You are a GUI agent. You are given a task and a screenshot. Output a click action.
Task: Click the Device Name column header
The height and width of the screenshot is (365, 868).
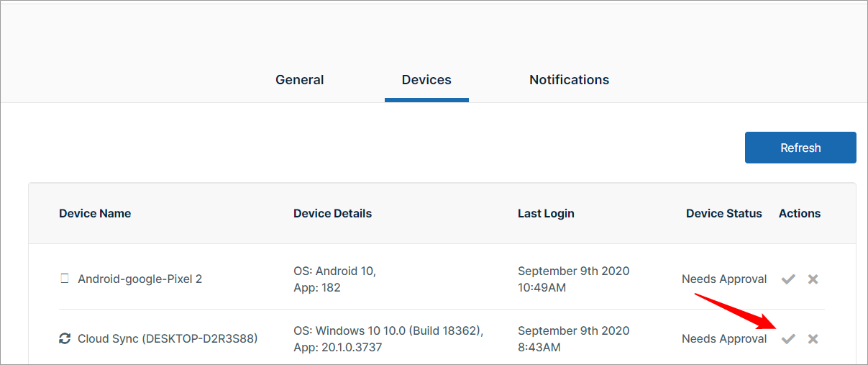click(x=95, y=213)
